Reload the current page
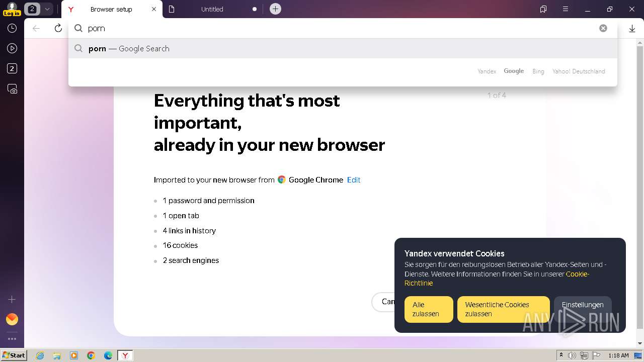644x362 pixels. (58, 28)
